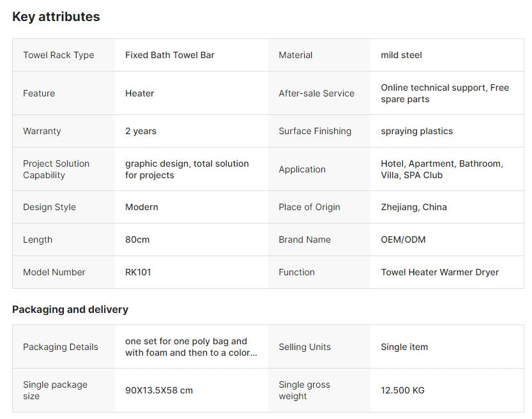
Task: Select the OEM/ODM brand name value
Action: click(403, 240)
